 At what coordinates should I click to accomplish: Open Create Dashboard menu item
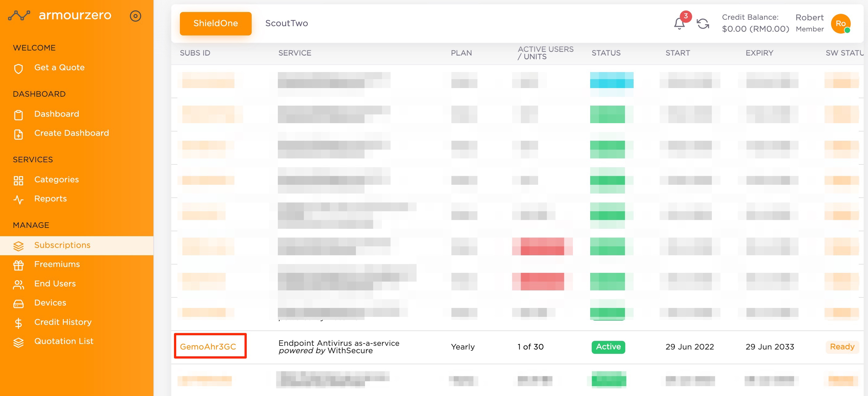(71, 133)
